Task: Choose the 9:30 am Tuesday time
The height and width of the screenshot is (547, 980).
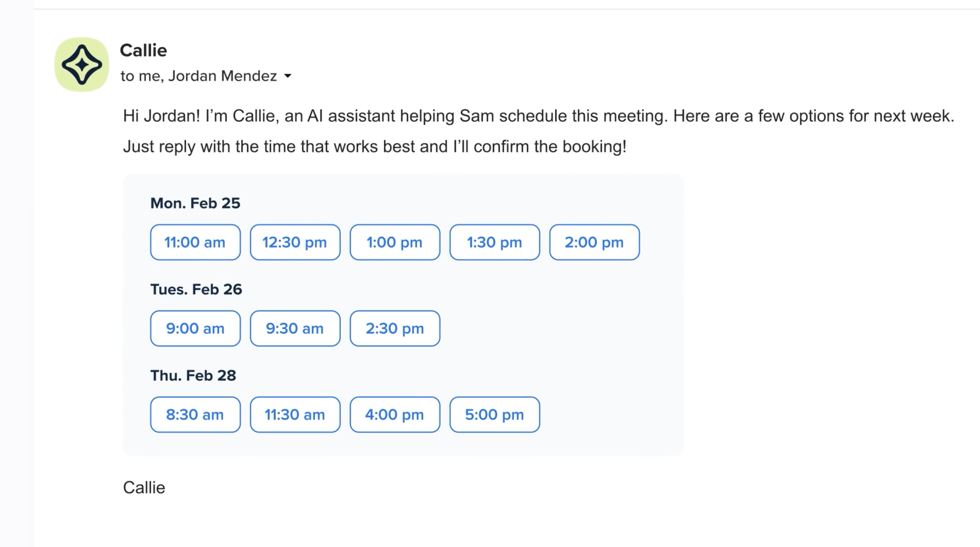Action: pyautogui.click(x=295, y=328)
